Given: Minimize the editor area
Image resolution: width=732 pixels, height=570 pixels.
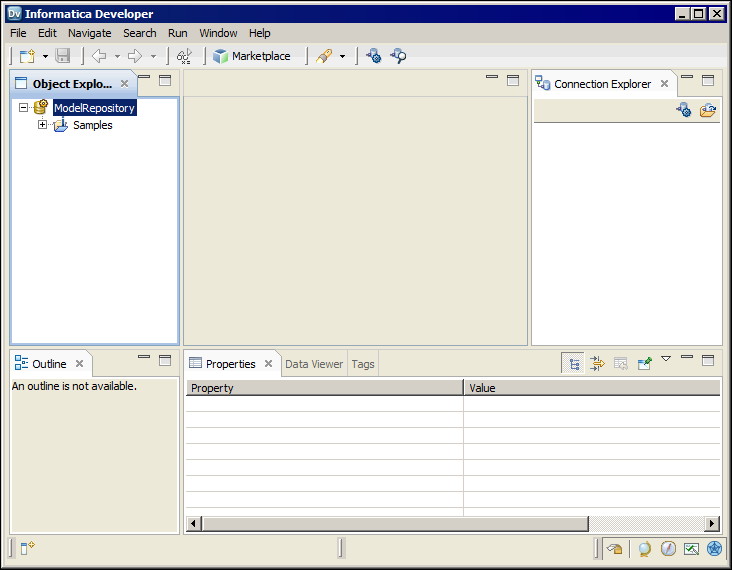Looking at the screenshot, I should tap(492, 77).
